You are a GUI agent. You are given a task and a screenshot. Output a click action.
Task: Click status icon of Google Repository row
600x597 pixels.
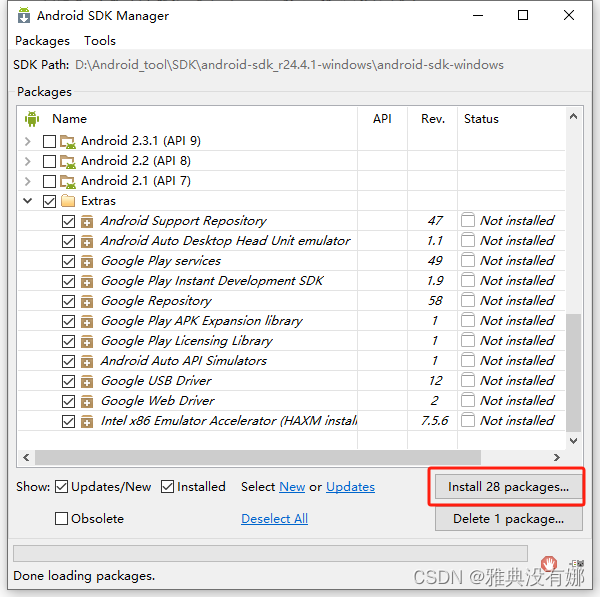click(468, 300)
